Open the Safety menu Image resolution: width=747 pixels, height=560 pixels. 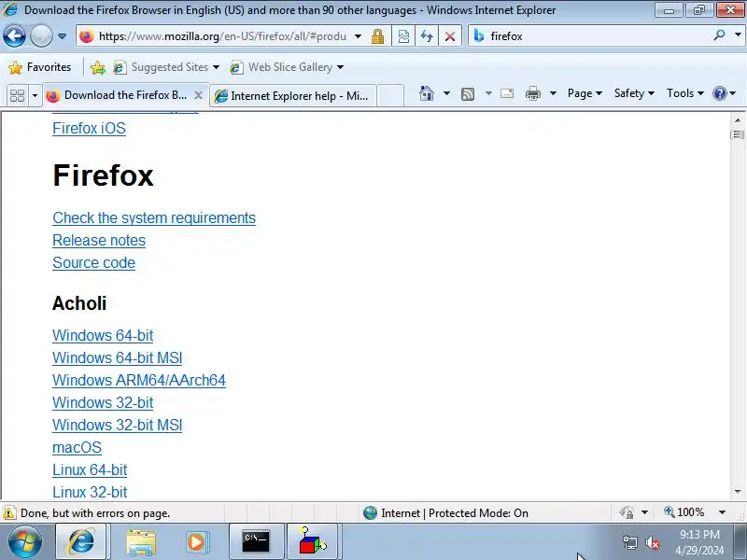[634, 93]
